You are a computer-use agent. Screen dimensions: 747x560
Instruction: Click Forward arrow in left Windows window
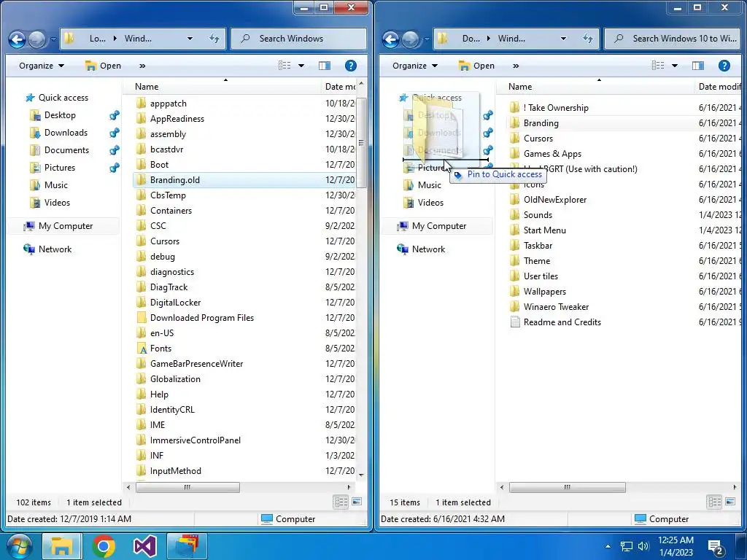coord(37,39)
